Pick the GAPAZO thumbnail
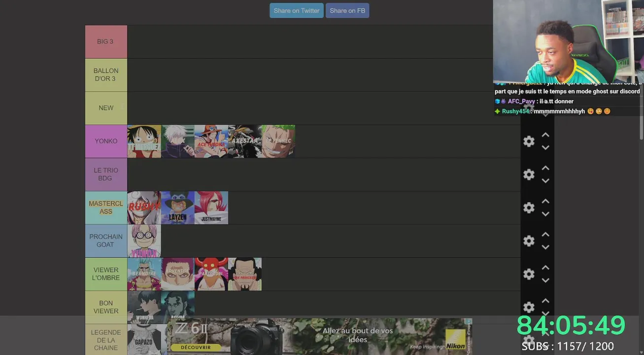This screenshot has height=355, width=644. [x=144, y=340]
